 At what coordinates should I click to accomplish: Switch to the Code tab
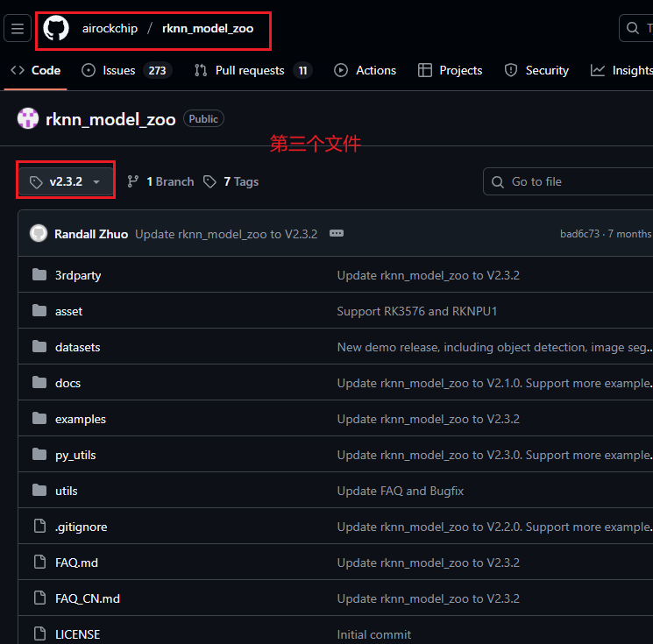pyautogui.click(x=36, y=70)
